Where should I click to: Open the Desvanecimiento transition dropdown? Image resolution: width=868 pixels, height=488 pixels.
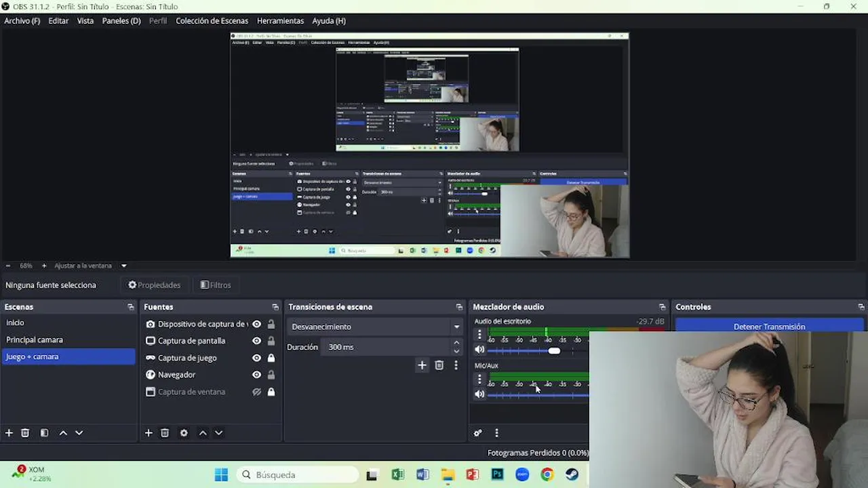375,327
